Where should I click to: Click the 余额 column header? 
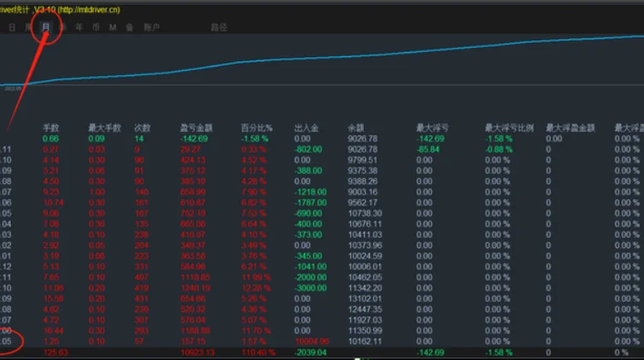[355, 128]
